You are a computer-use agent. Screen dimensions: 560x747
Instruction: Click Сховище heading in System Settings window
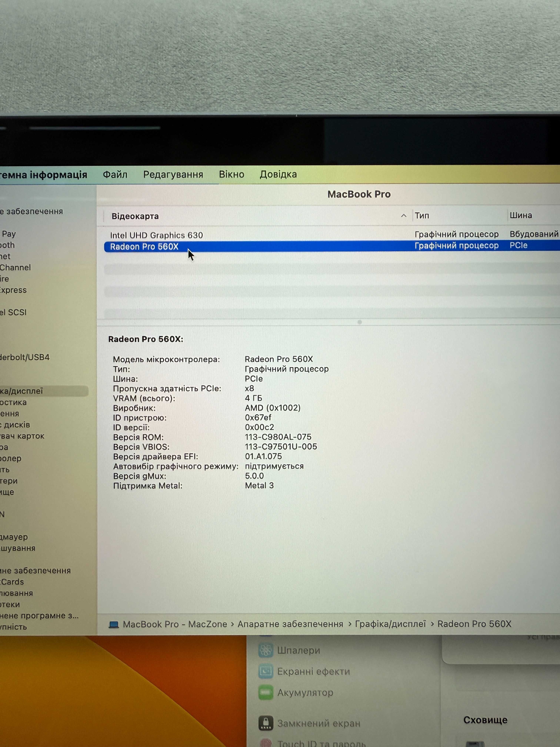[x=485, y=720]
